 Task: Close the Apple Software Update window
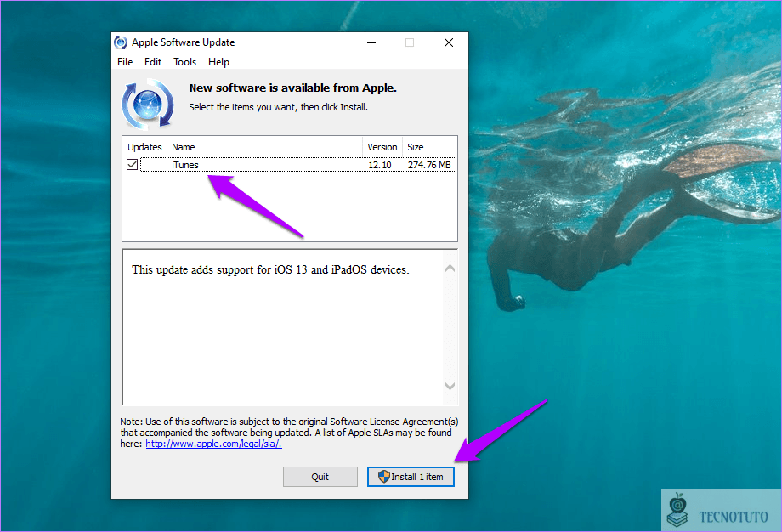click(x=449, y=42)
